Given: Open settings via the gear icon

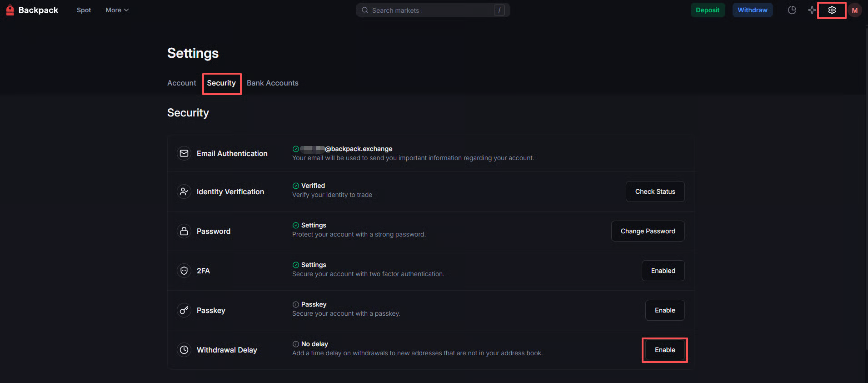Looking at the screenshot, I should 832,10.
